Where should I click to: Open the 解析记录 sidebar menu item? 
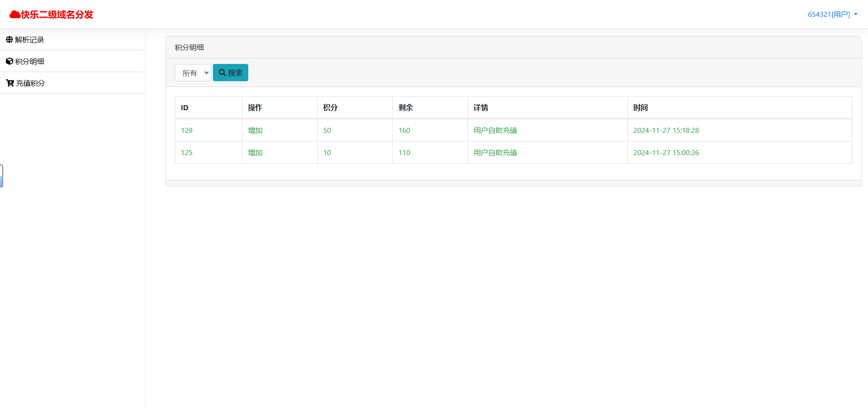pyautogui.click(x=72, y=39)
